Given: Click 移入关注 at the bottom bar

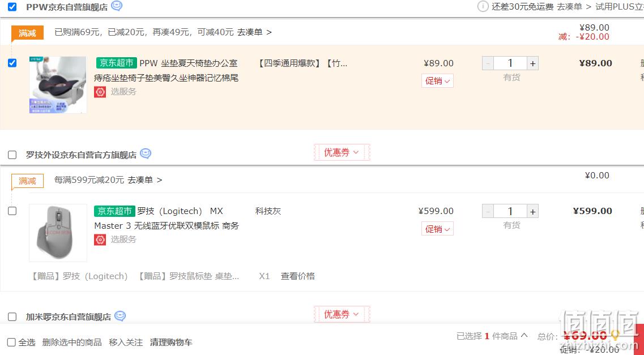Looking at the screenshot, I should pyautogui.click(x=126, y=343).
